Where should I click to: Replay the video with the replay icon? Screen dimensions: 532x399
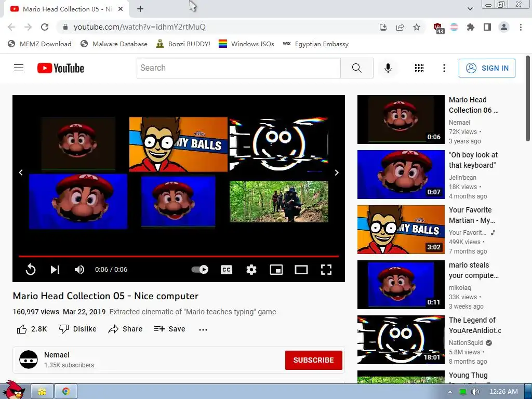point(31,270)
